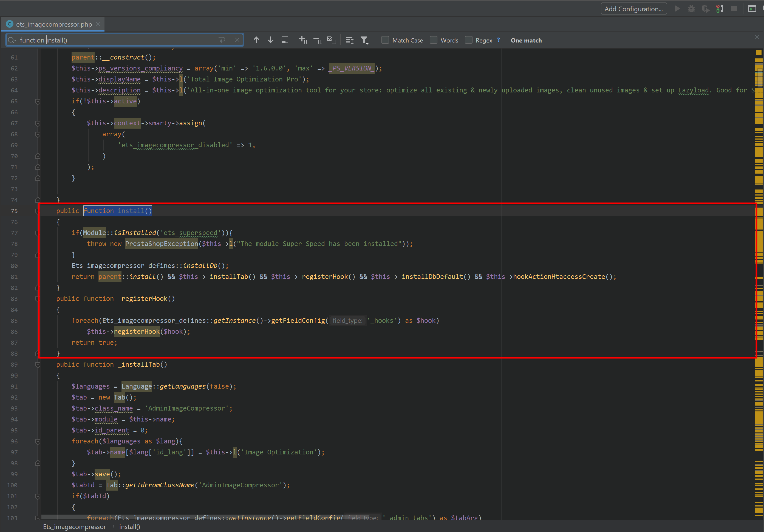Enable the Match Case checkbox
764x532 pixels.
385,40
